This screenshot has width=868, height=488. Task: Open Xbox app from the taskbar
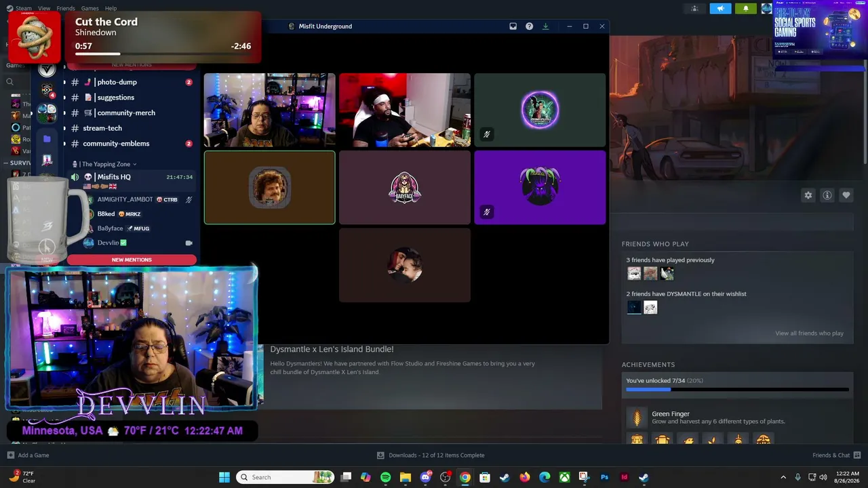point(564,477)
